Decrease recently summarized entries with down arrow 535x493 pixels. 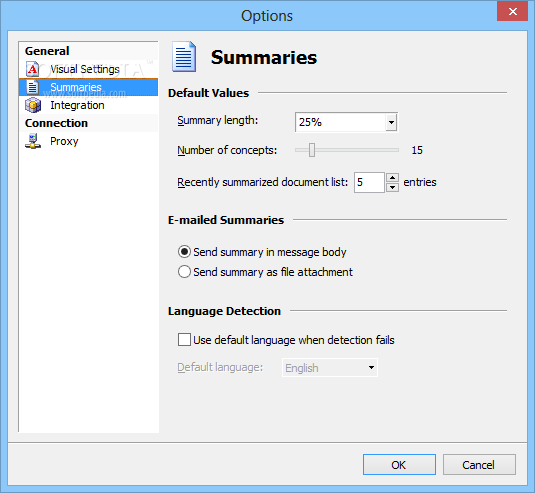[392, 187]
